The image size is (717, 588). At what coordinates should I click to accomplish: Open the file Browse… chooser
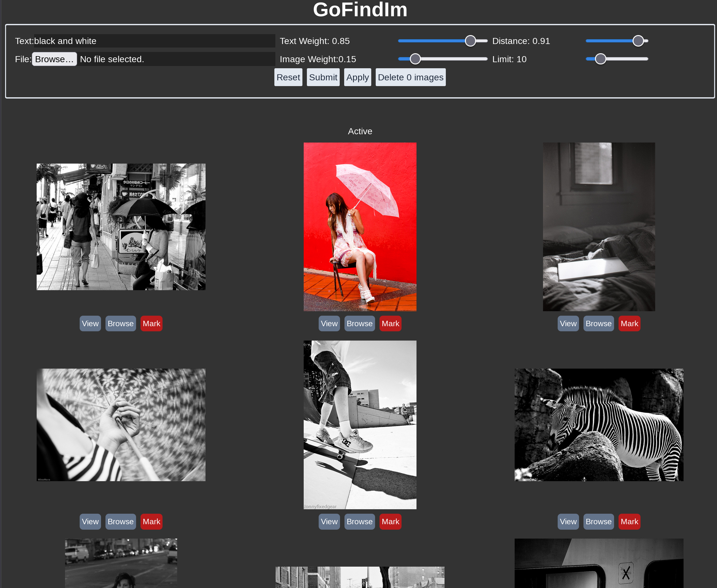click(54, 59)
